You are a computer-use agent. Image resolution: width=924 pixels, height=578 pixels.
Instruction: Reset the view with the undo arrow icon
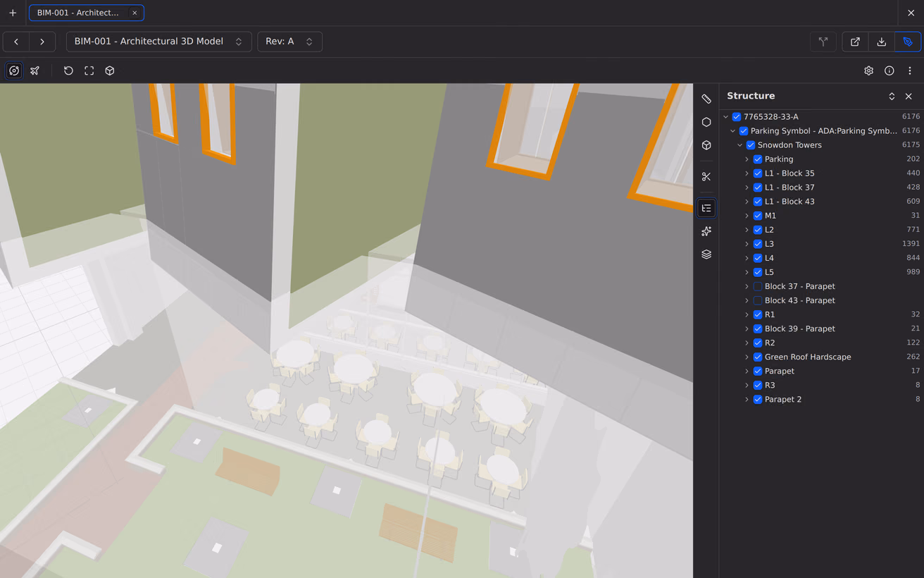(68, 70)
